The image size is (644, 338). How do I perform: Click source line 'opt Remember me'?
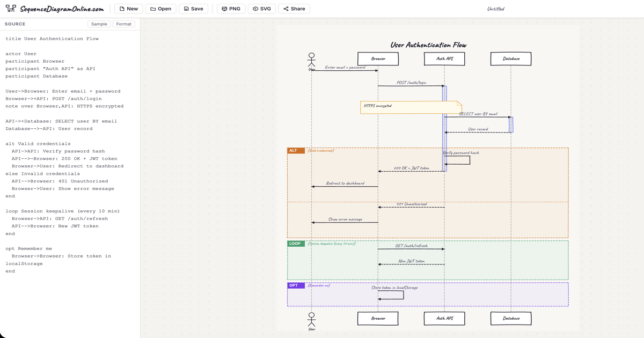click(x=29, y=249)
